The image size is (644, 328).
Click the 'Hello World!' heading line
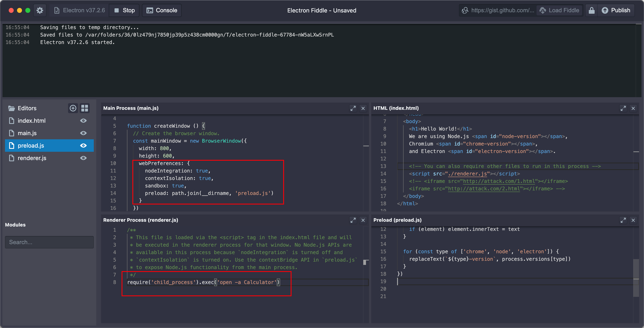pyautogui.click(x=440, y=129)
